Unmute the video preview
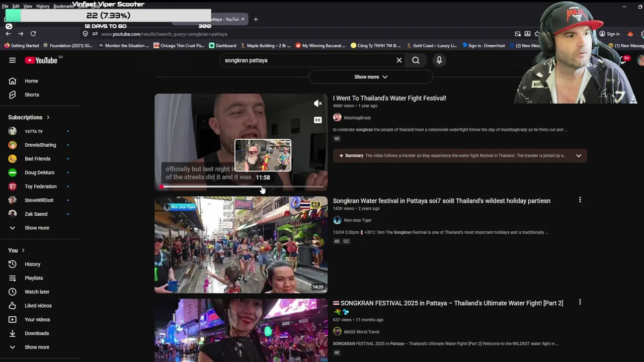This screenshot has width=644, height=362. 318,104
